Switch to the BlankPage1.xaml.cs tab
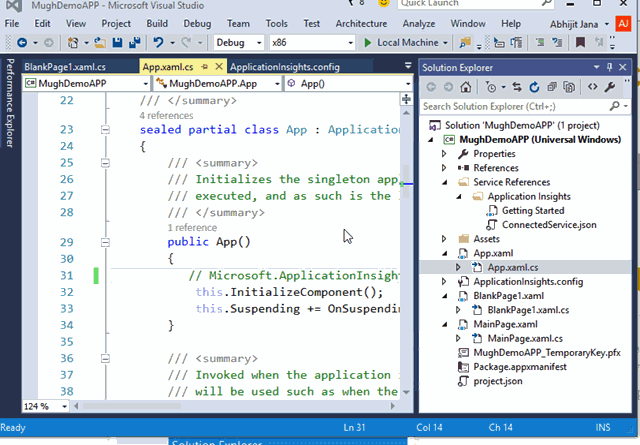Viewport: 640px width, 445px height. tap(64, 67)
